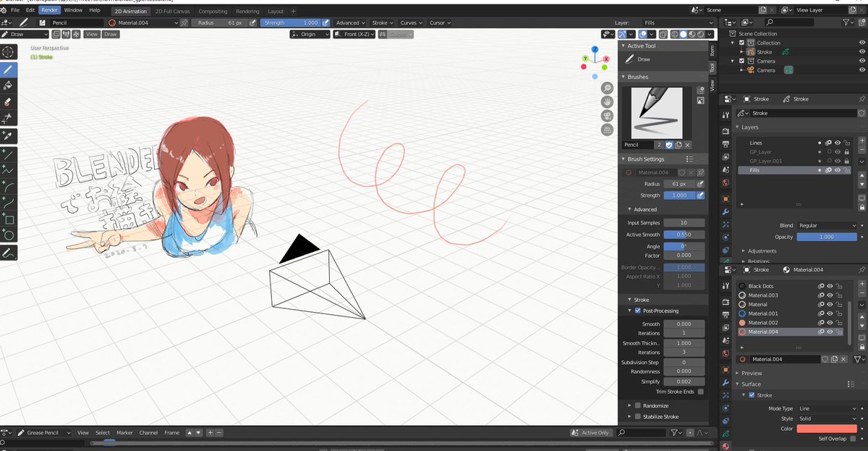
Task: Open the Edit menu
Action: click(30, 10)
